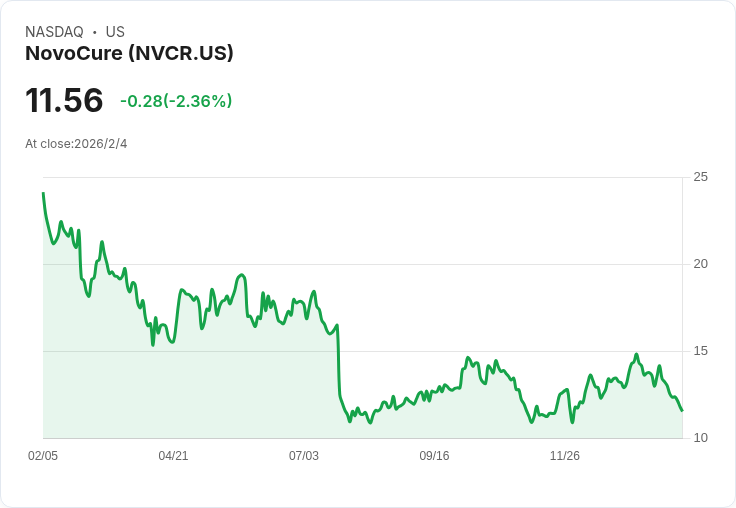Click the final endpoint of the price line
The height and width of the screenshot is (508, 736).
pos(682,411)
